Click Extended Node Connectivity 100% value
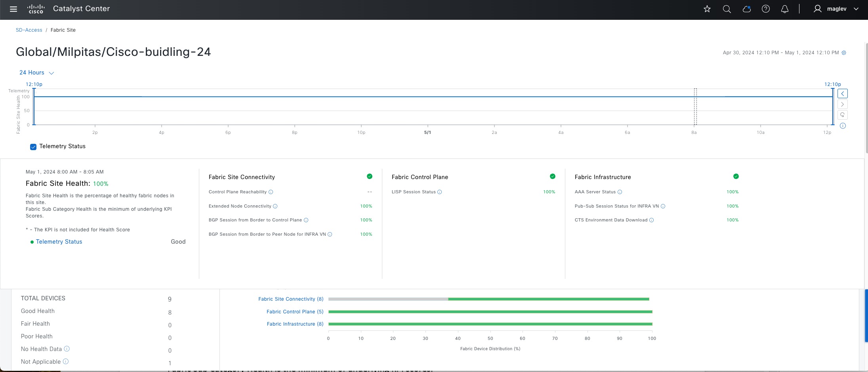The image size is (868, 372). point(366,206)
